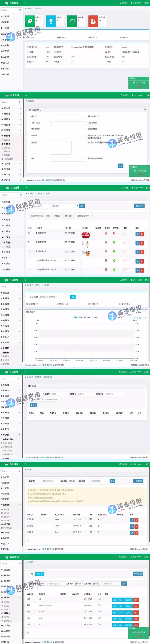Click the 筛选 button on 提现申请 page
This screenshot has width=150, height=644.
click(34, 405)
